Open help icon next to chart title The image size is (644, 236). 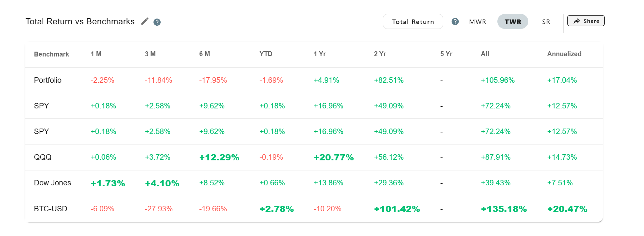pos(157,22)
